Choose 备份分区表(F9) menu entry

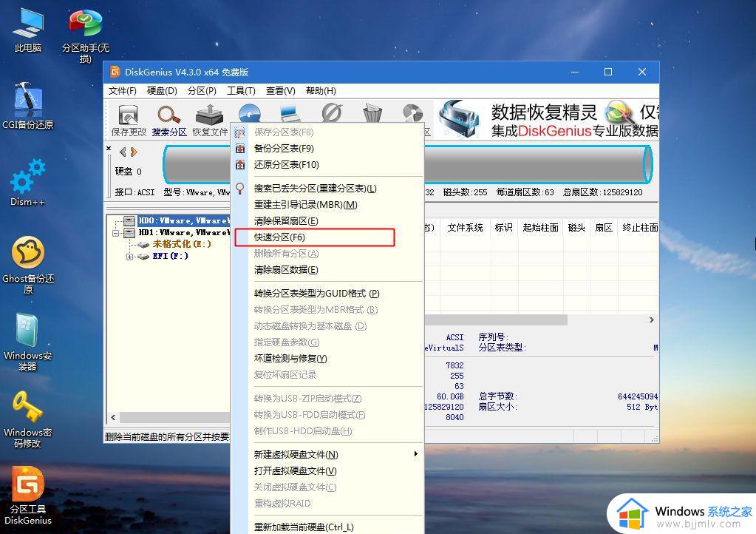coord(328,149)
